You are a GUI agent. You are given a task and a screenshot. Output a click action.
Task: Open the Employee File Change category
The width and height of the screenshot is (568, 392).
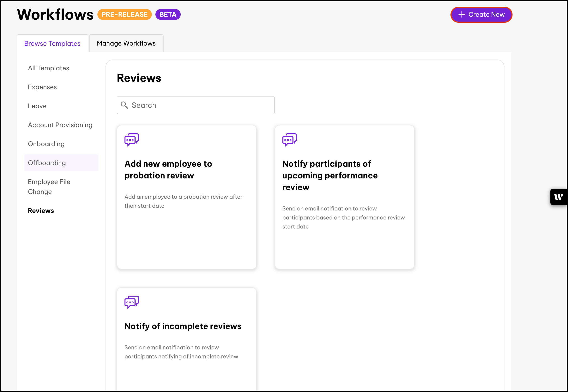(x=49, y=187)
